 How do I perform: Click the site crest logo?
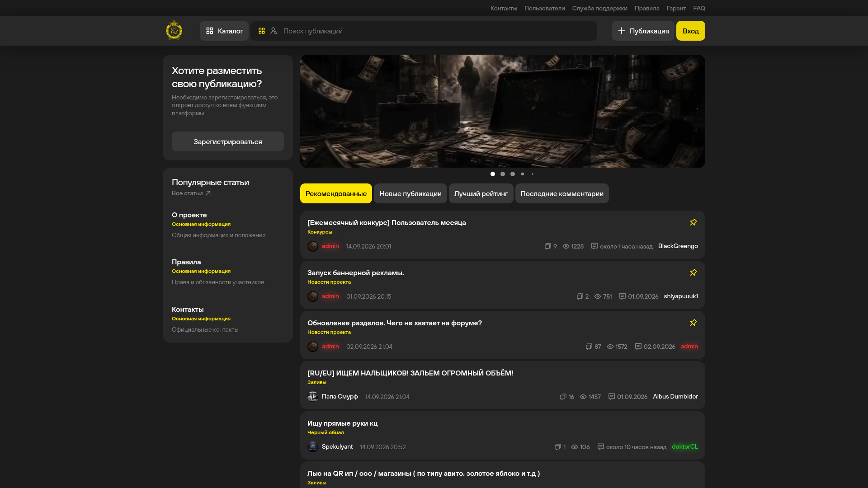pos(174,30)
